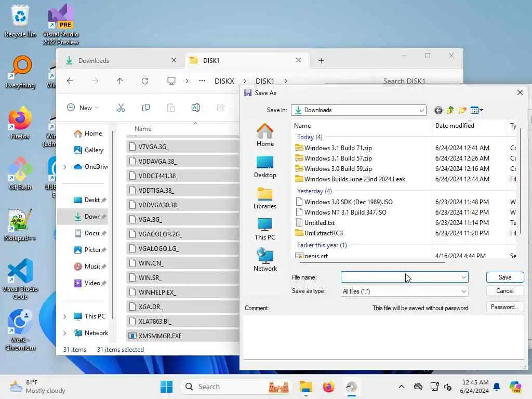The height and width of the screenshot is (399, 532).
Task: Select Windows 3.0 Build 59.zip file
Action: 338,169
